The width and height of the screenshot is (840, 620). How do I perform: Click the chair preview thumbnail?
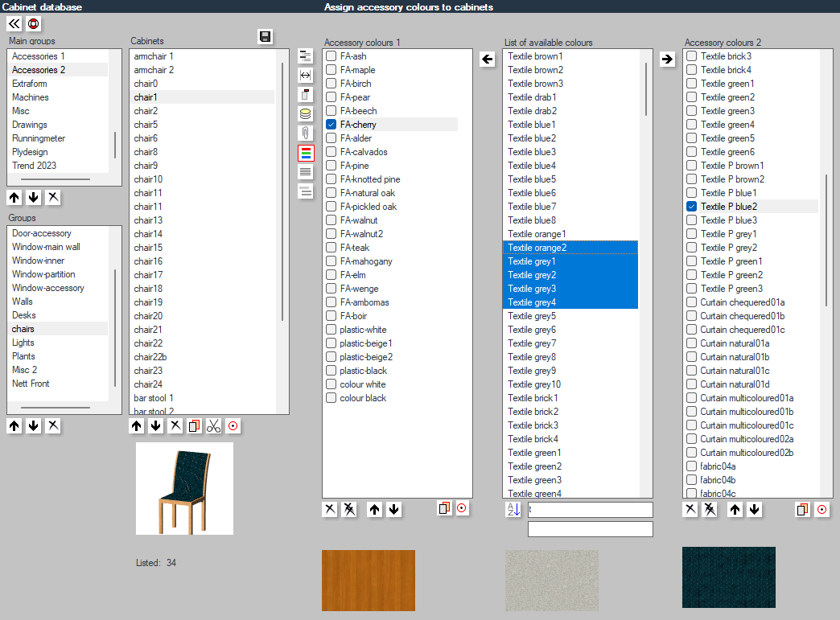[184, 488]
